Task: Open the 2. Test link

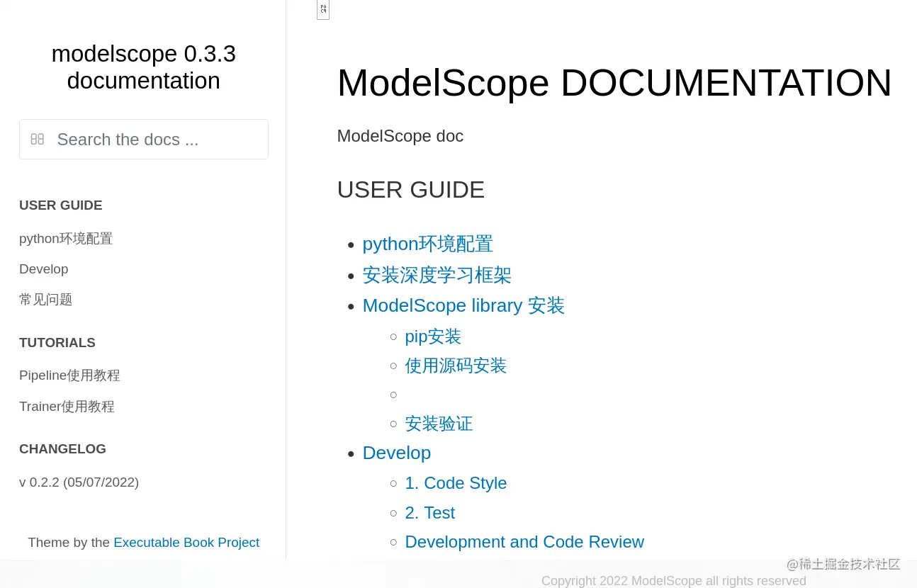Action: [x=429, y=513]
